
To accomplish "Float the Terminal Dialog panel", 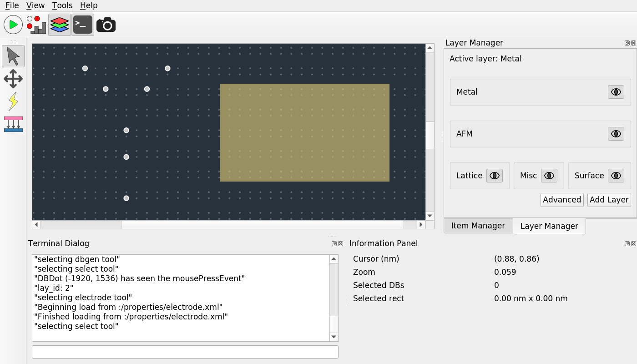I will 334,244.
